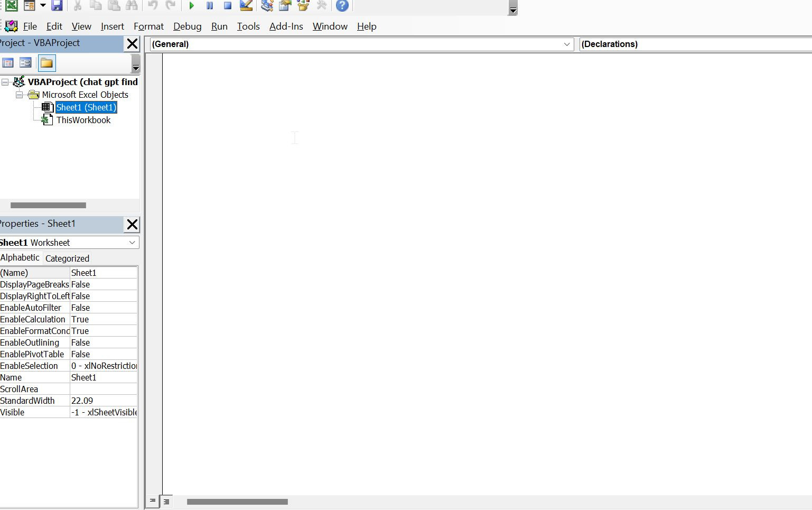Open the Add-Ins menu

[286, 26]
